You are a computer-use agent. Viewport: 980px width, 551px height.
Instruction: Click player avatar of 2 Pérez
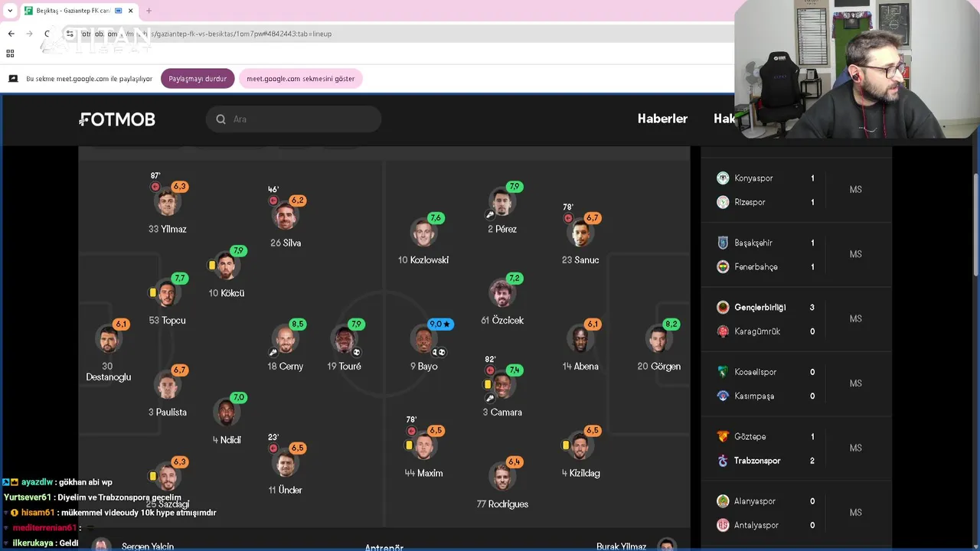pyautogui.click(x=502, y=203)
